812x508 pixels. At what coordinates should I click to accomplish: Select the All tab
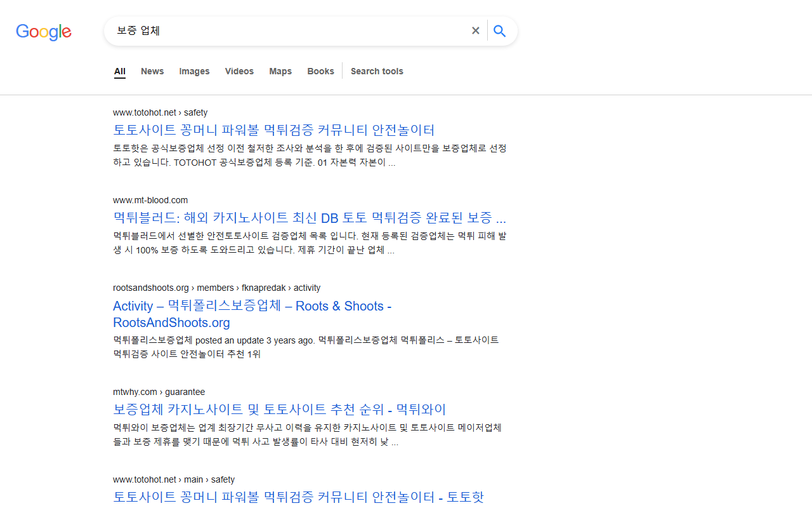pos(120,71)
